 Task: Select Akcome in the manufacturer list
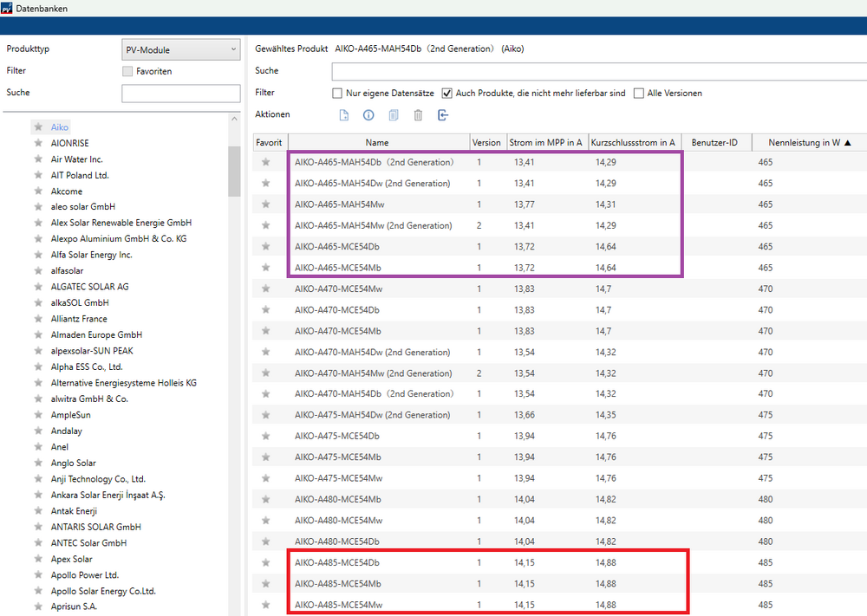(x=67, y=191)
